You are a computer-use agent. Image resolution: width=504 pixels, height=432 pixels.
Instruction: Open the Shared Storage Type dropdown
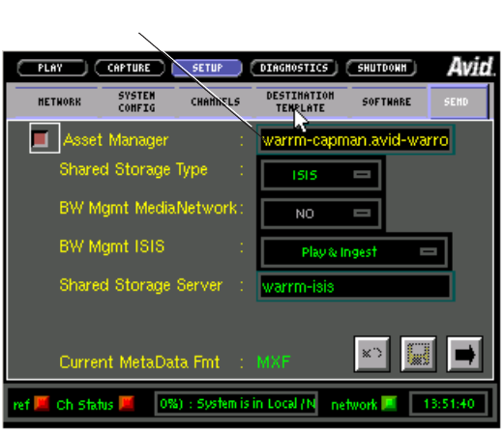pyautogui.click(x=321, y=175)
